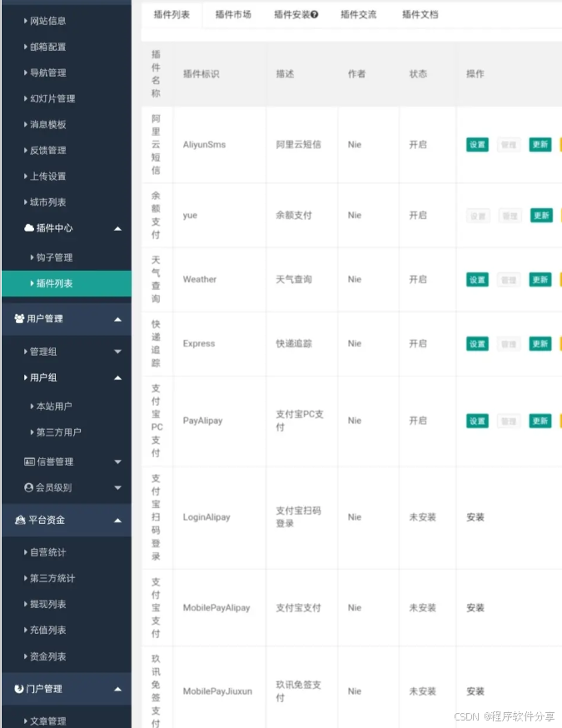Click 安装 for MobilePayJiuxun plugin
This screenshot has width=562, height=728.
pyautogui.click(x=475, y=691)
